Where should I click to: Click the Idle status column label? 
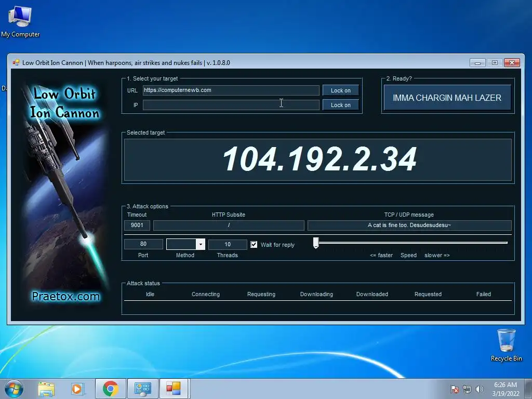click(150, 294)
